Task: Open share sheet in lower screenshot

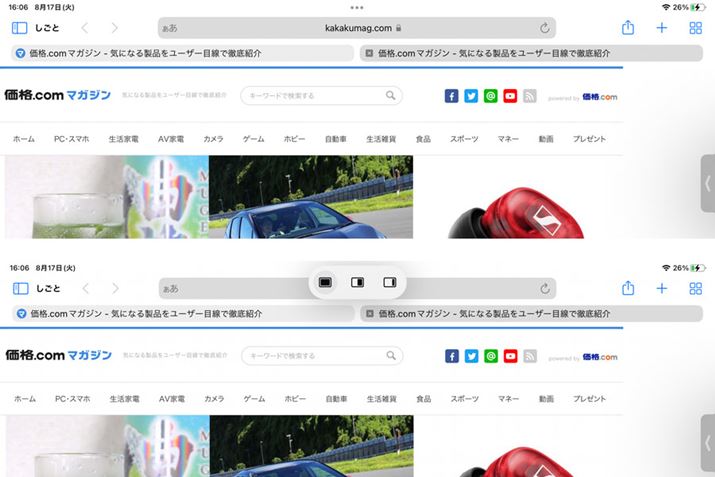Action: [x=628, y=288]
